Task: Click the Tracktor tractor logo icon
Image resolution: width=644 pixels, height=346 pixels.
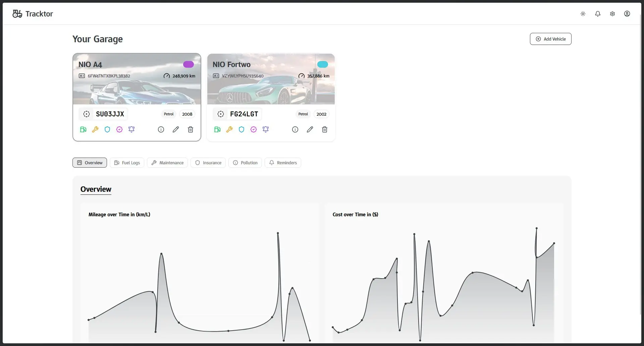Action: [x=17, y=14]
